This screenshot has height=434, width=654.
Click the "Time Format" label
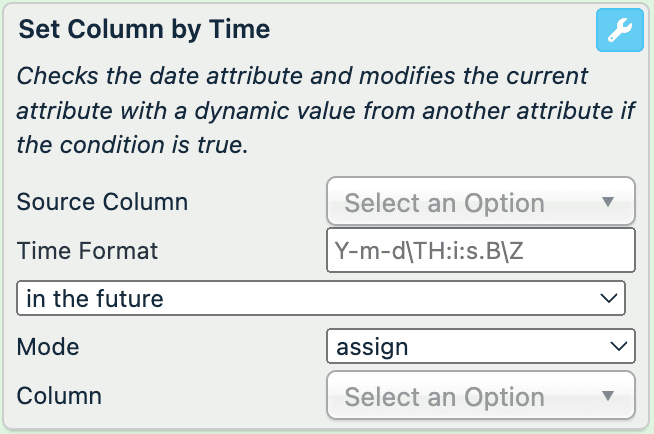coord(88,250)
